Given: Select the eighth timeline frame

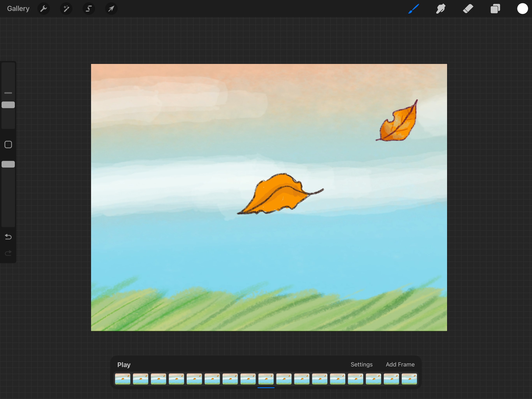Looking at the screenshot, I should point(248,379).
